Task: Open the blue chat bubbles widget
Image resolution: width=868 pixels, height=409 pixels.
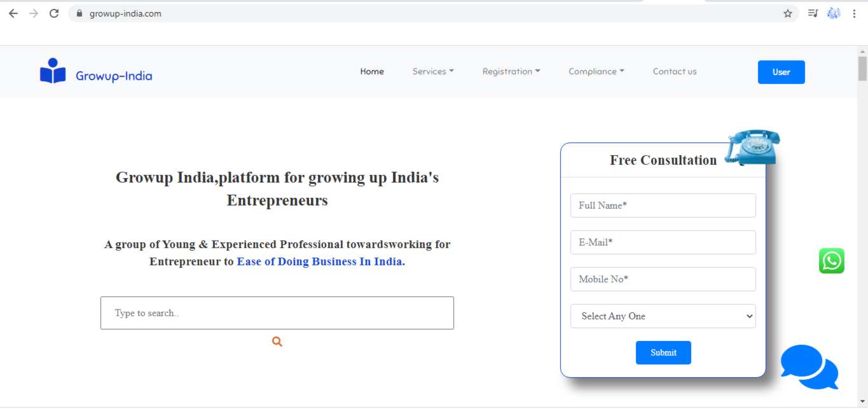Action: (808, 366)
